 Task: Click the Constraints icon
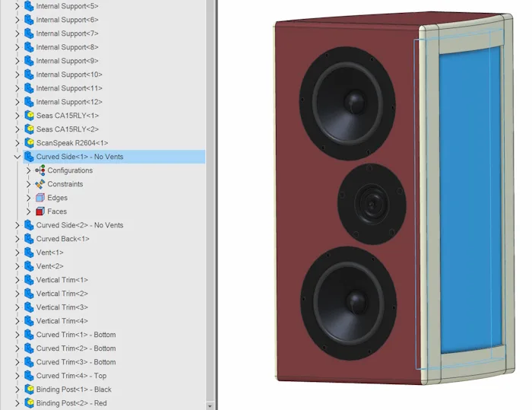(x=40, y=184)
